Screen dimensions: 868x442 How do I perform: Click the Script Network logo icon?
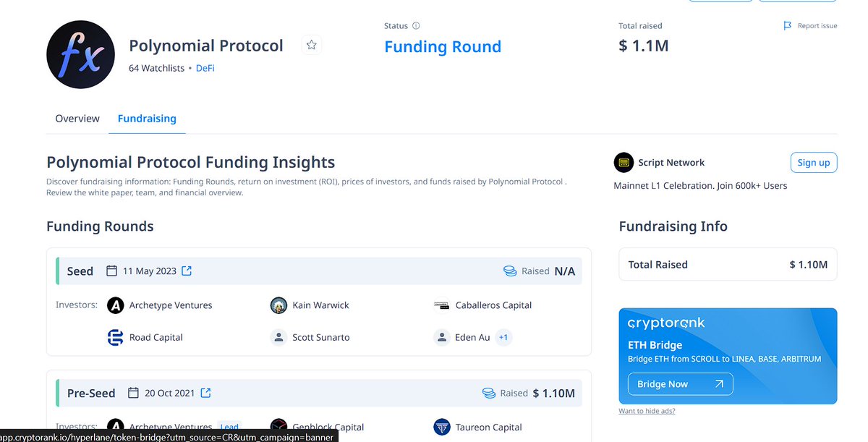click(623, 162)
